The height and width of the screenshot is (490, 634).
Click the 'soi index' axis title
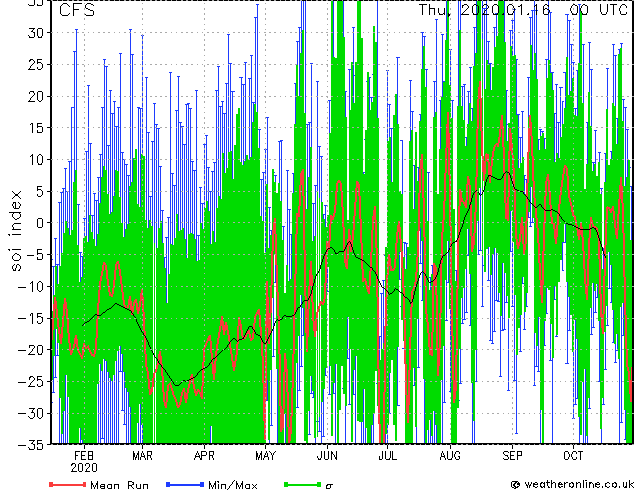[x=15, y=231]
